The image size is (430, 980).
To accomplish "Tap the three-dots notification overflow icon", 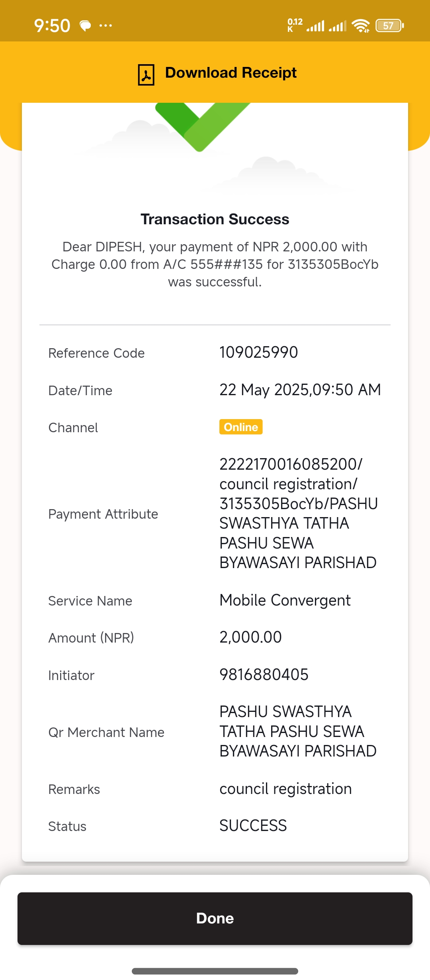I will point(106,26).
